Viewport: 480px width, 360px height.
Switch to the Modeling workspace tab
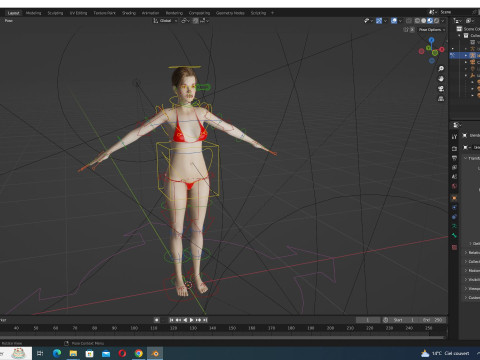tap(33, 13)
